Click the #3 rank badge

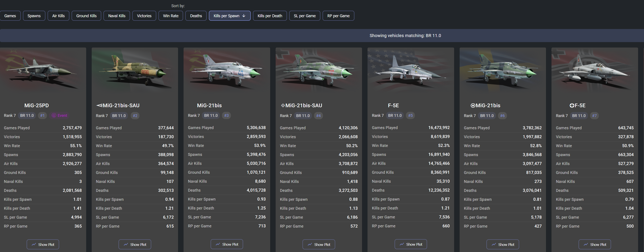(227, 115)
